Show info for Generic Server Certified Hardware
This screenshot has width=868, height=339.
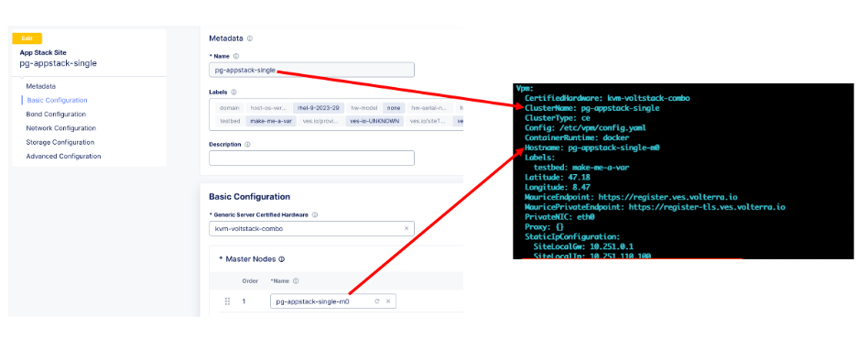(314, 215)
